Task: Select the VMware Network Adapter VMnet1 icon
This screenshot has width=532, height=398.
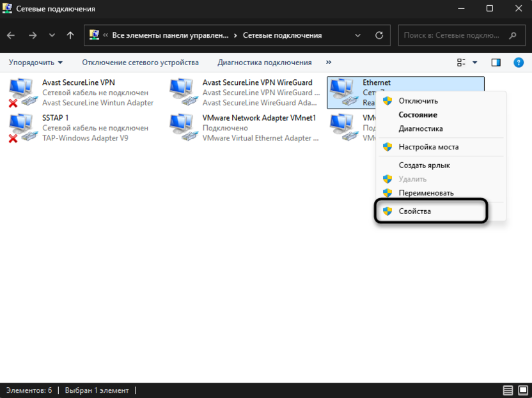Action: coord(183,128)
